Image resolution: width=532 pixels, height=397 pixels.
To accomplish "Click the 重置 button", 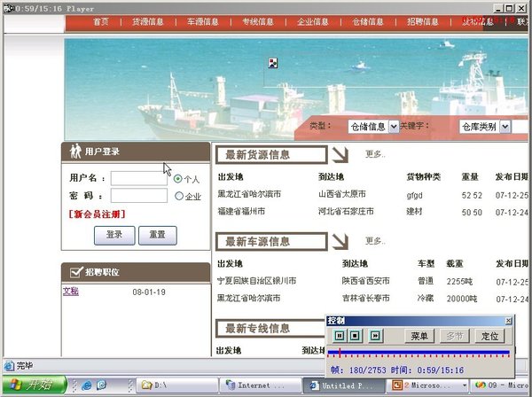I will click(158, 236).
